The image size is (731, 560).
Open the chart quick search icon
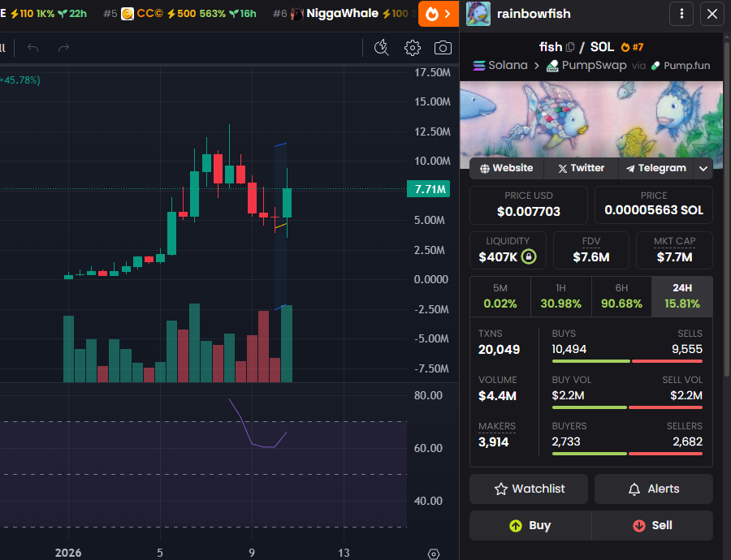coord(382,48)
